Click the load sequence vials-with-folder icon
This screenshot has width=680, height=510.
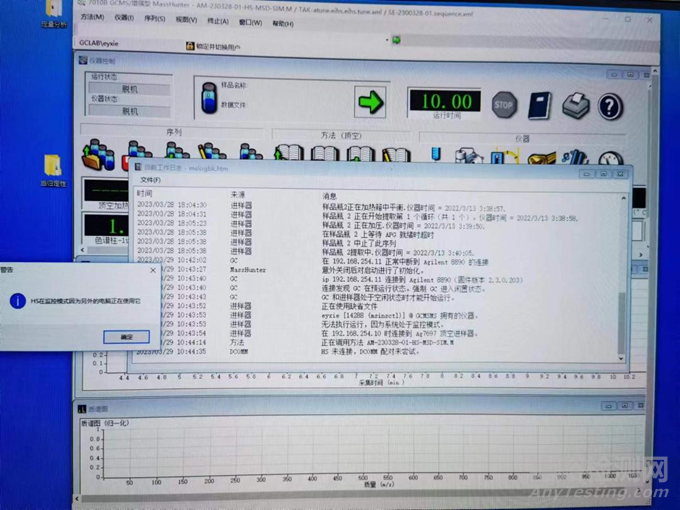[x=98, y=155]
